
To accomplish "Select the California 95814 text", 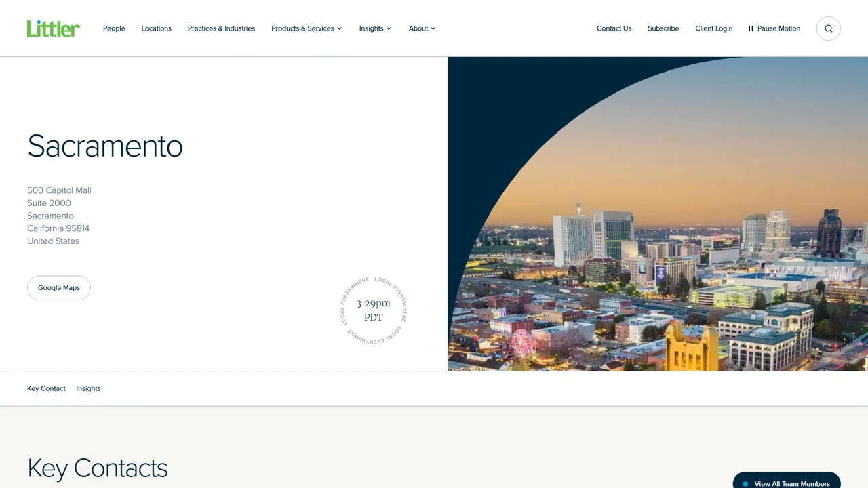I will [x=58, y=228].
